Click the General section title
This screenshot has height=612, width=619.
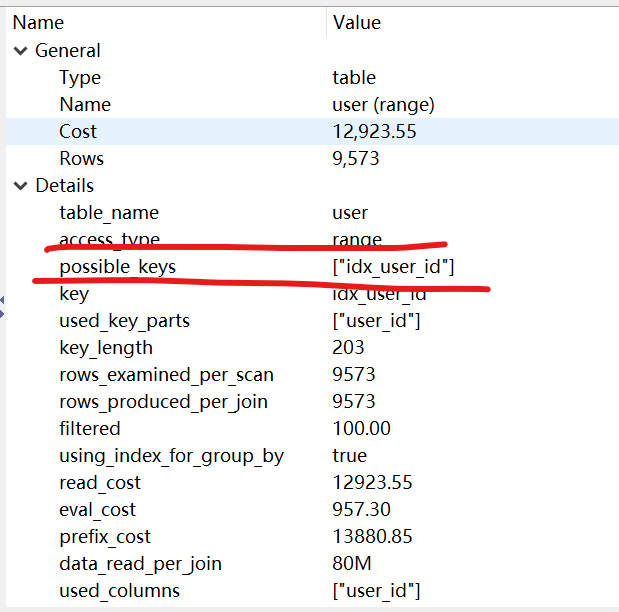pyautogui.click(x=68, y=51)
